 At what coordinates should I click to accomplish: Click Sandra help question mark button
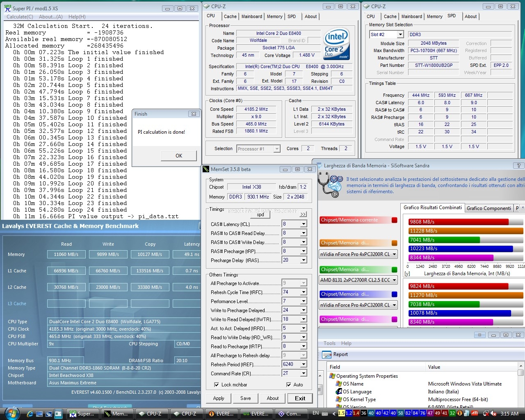coord(518,165)
